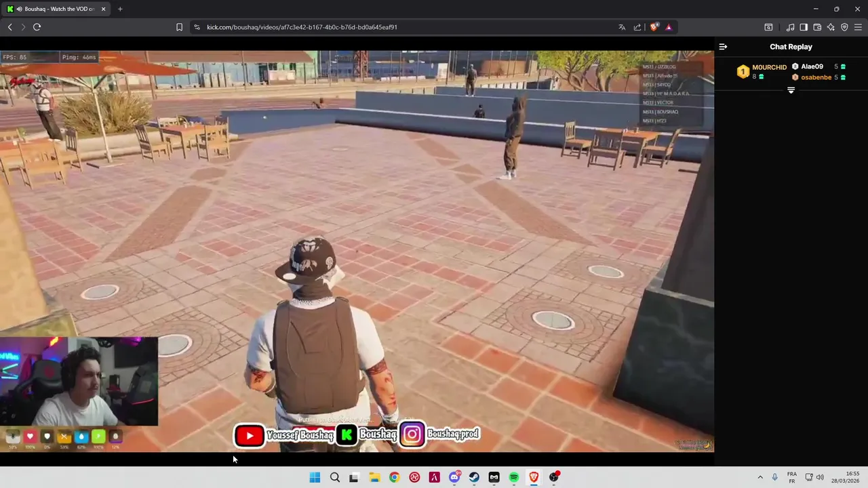Click the streamer webcam overlay

pos(79,382)
